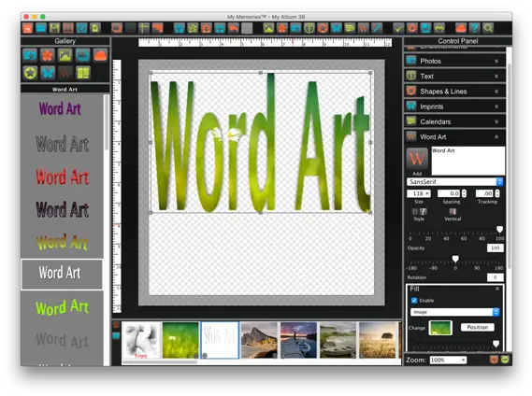This screenshot has height=396, width=532.
Task: Click the green printer toolbar icon
Action: [439, 28]
